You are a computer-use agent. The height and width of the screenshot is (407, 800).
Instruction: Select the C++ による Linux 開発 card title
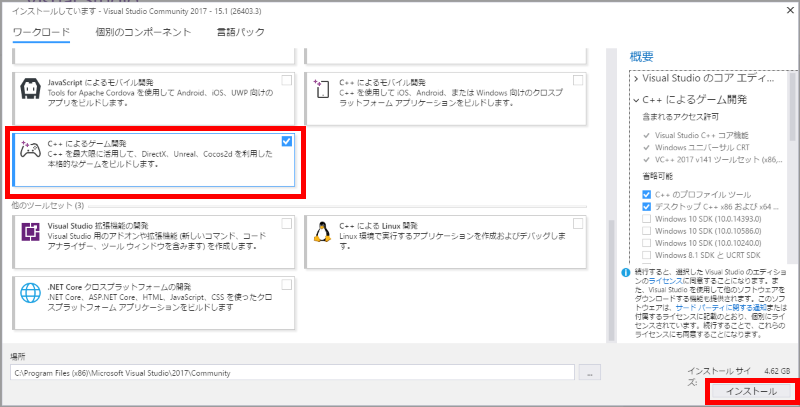(379, 225)
